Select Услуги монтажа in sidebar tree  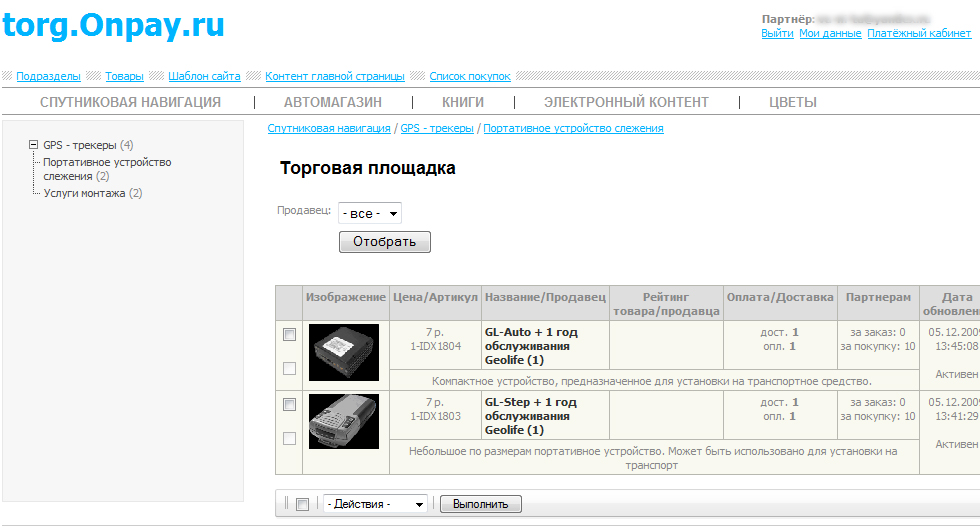pos(84,193)
